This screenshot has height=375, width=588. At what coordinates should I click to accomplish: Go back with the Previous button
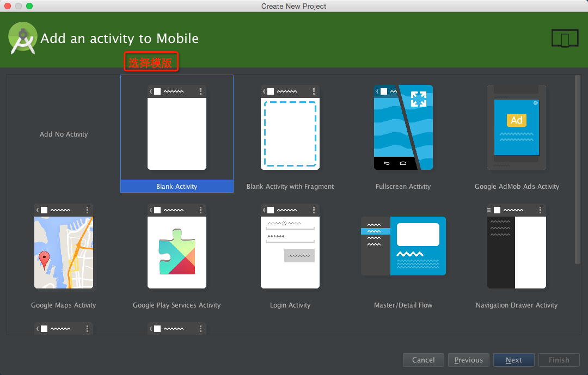tap(469, 360)
